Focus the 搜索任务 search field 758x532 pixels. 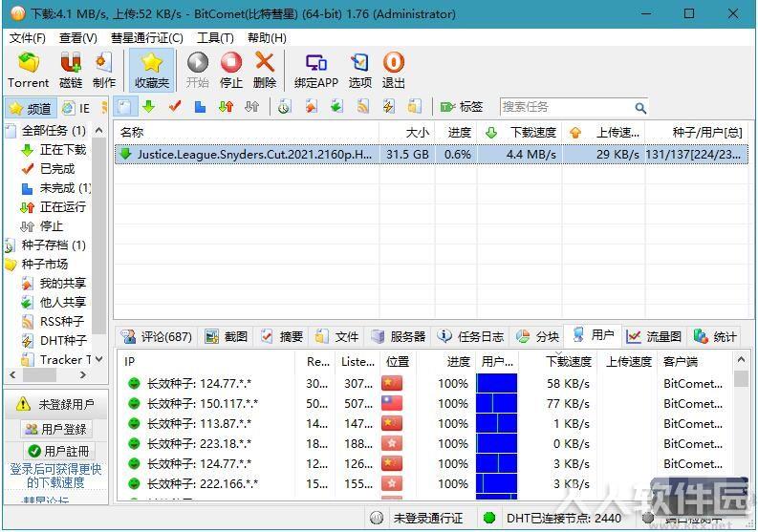(567, 107)
